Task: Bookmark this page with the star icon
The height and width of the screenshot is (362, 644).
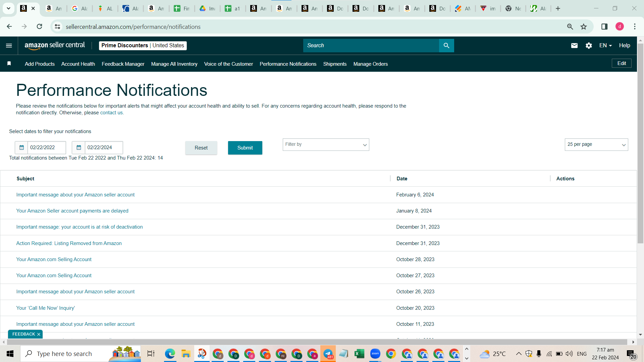Action: [584, 26]
